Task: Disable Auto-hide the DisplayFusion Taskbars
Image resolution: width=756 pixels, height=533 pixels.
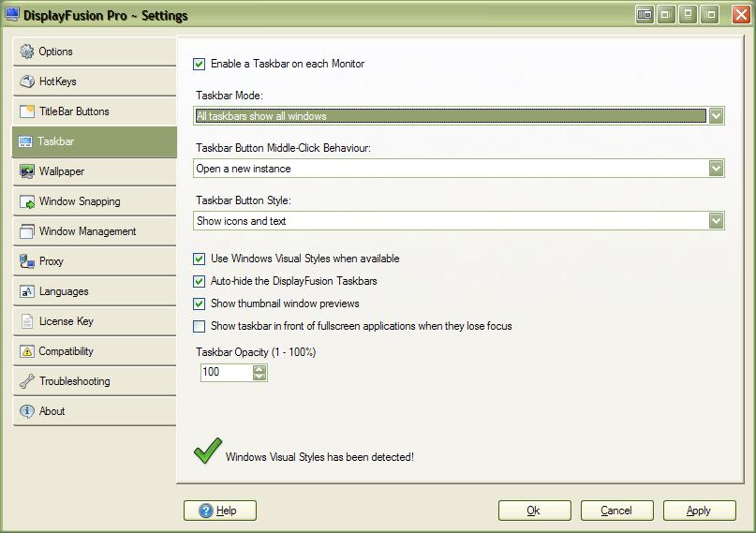Action: pos(199,281)
